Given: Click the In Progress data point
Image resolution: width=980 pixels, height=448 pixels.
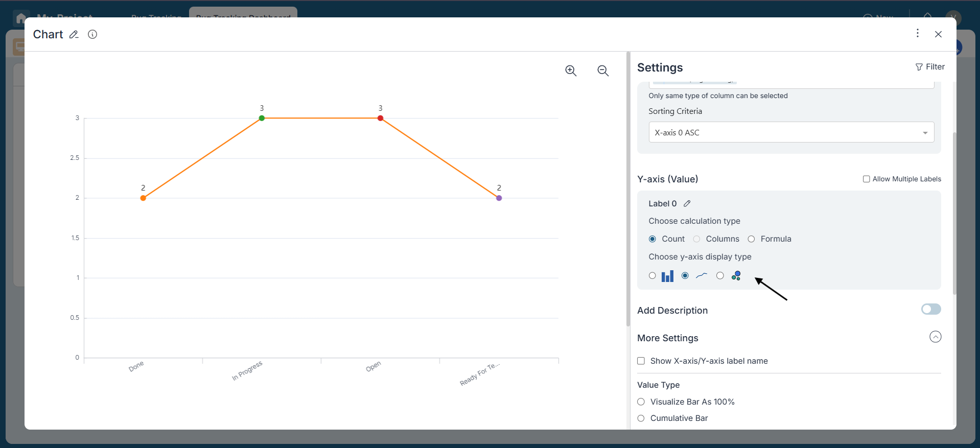Looking at the screenshot, I should (x=262, y=118).
